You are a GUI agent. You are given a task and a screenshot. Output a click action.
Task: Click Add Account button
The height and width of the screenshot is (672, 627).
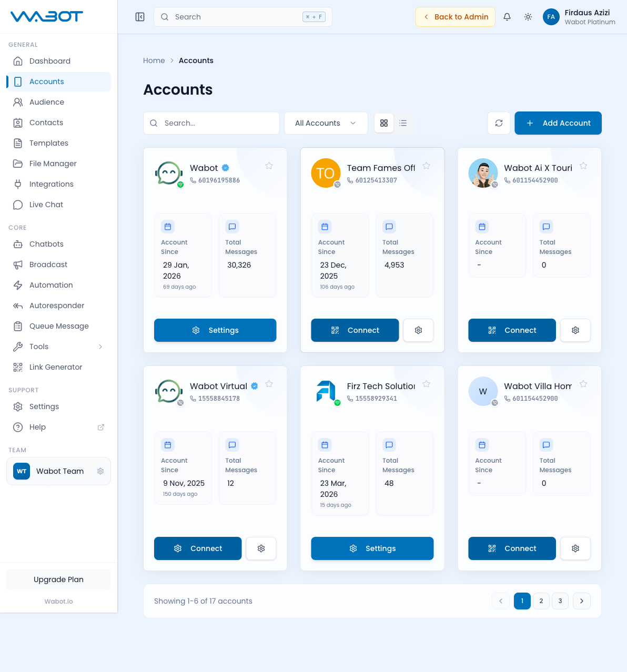coord(558,123)
